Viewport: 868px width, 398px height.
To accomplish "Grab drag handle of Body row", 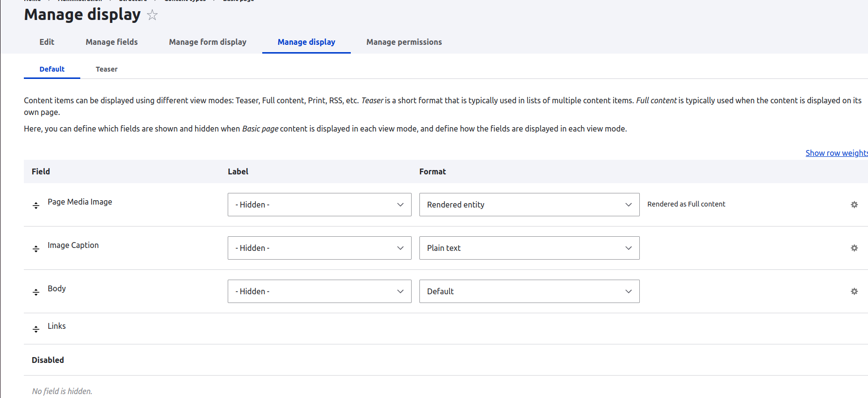I will [36, 292].
